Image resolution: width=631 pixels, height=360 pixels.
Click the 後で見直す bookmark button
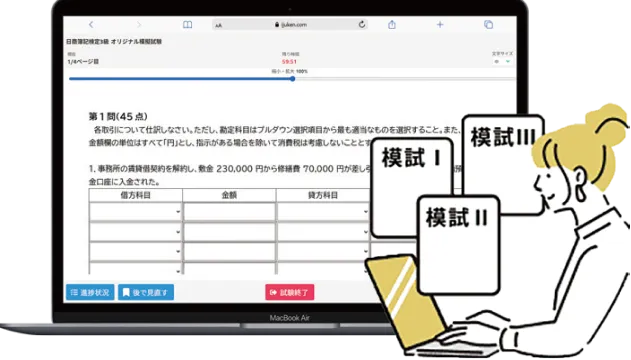tap(146, 292)
